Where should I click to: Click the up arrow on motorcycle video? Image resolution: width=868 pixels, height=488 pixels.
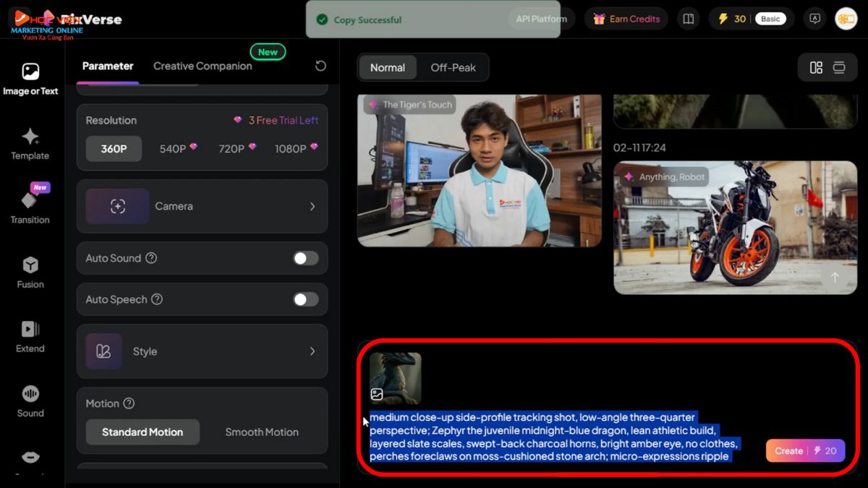tap(835, 278)
